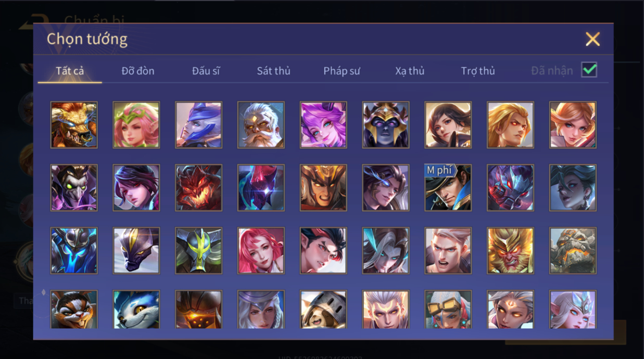Open the Trợ thủ tab
This screenshot has height=359, width=644.
478,71
